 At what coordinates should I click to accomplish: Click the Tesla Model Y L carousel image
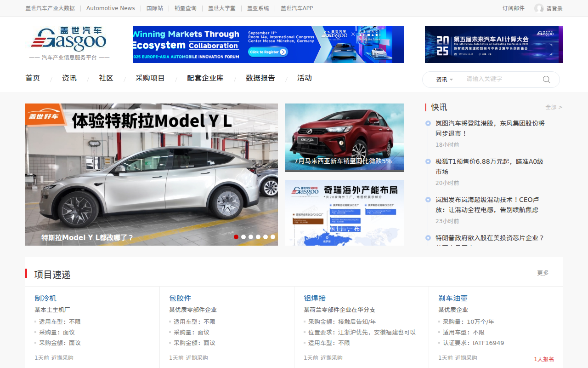(152, 174)
